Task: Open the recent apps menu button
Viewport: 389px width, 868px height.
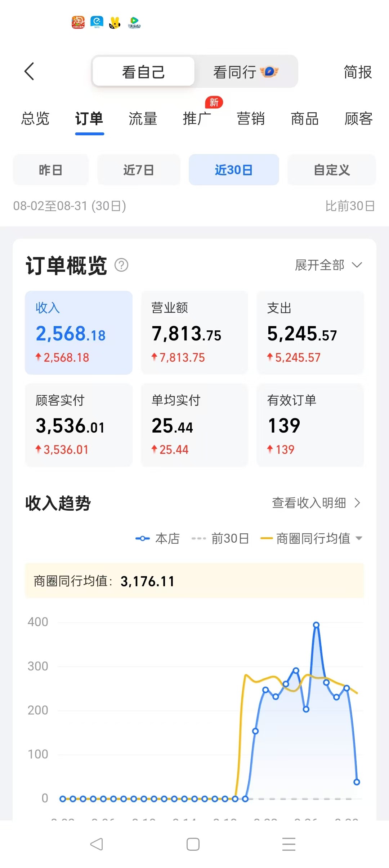Action: (x=289, y=844)
